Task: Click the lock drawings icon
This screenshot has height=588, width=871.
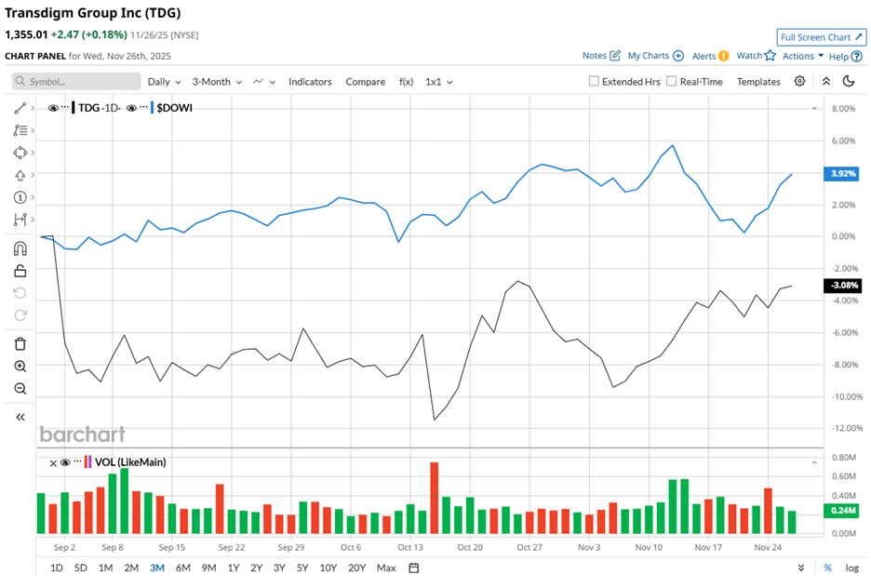Action: [x=20, y=271]
